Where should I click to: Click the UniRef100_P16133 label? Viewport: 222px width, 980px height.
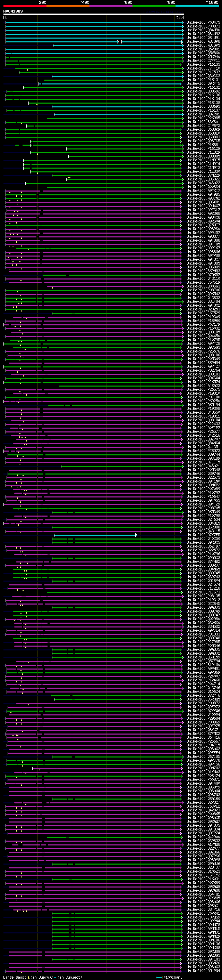click(x=203, y=65)
